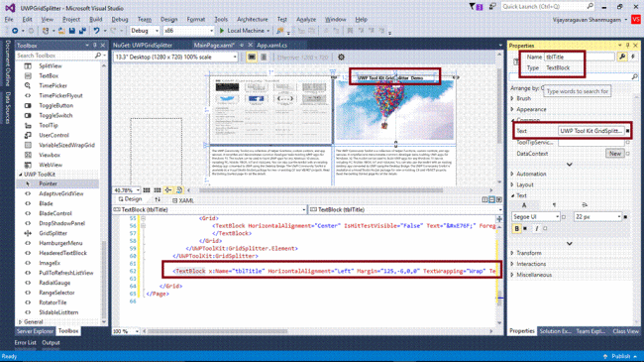
Task: Collapse the UWP ToolKit toolbox group
Action: coord(21,175)
